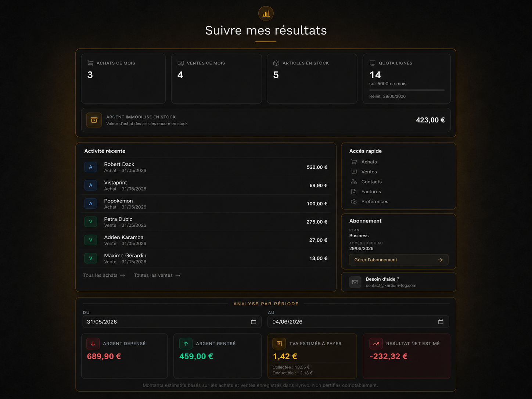This screenshot has height=399, width=532.
Task: Click the box icon in Articles en stock card
Action: (276, 63)
